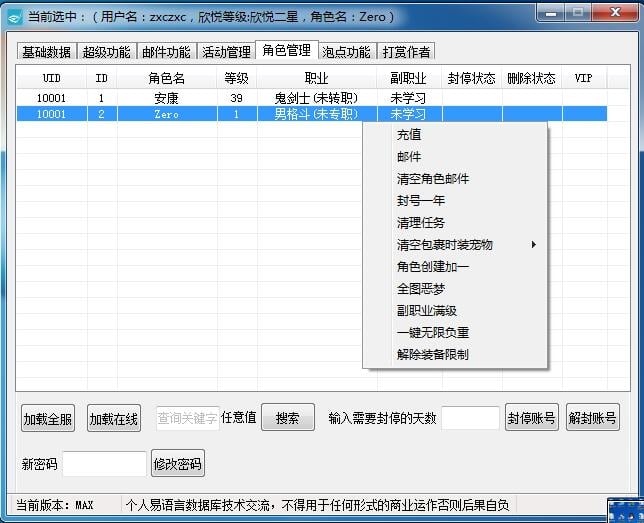
Task: Open the 超级功能 tab
Action: pyautogui.click(x=106, y=52)
